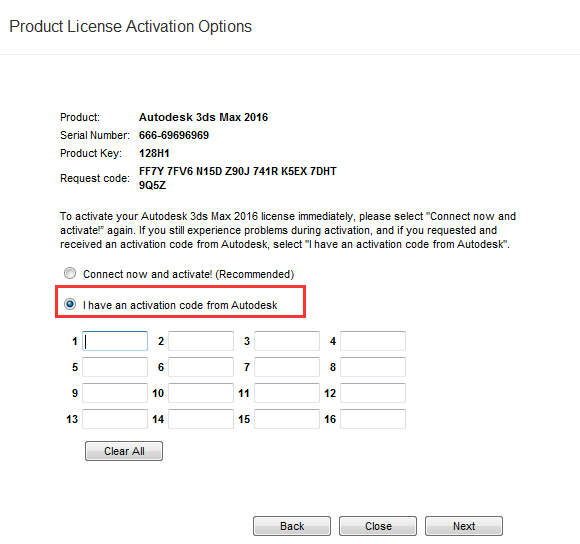Screen dimensions: 580x544
Task: Focus activation code field 7
Action: coord(287,367)
